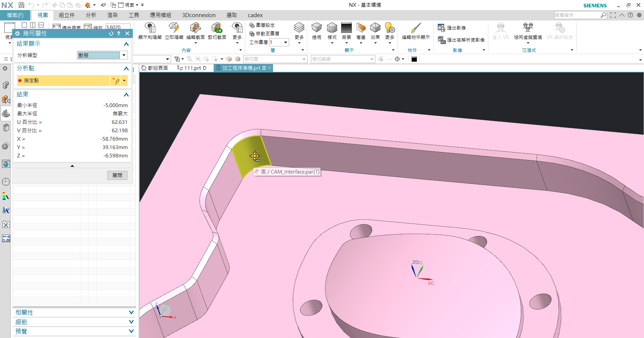Click the 關閉 button

click(x=117, y=175)
